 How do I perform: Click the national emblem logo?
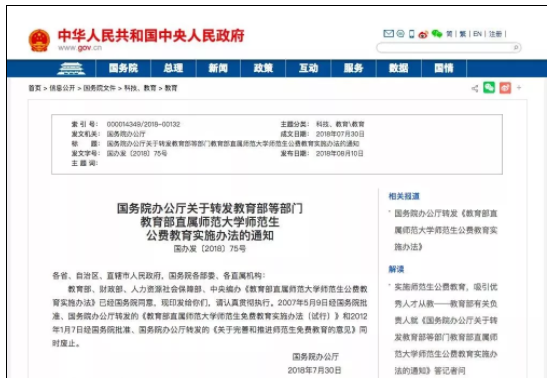point(39,40)
